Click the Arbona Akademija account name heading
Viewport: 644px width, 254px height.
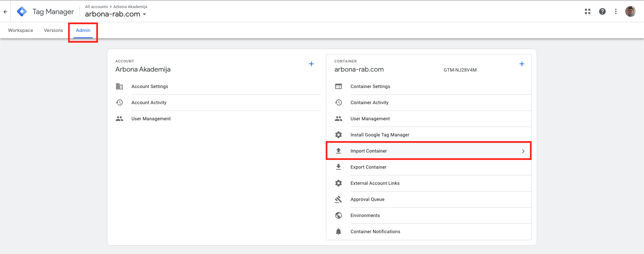[x=143, y=70]
